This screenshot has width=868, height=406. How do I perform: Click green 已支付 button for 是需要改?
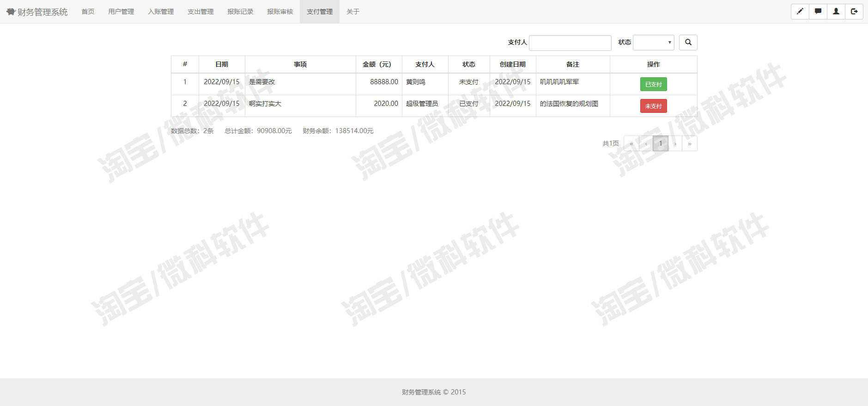click(x=654, y=84)
